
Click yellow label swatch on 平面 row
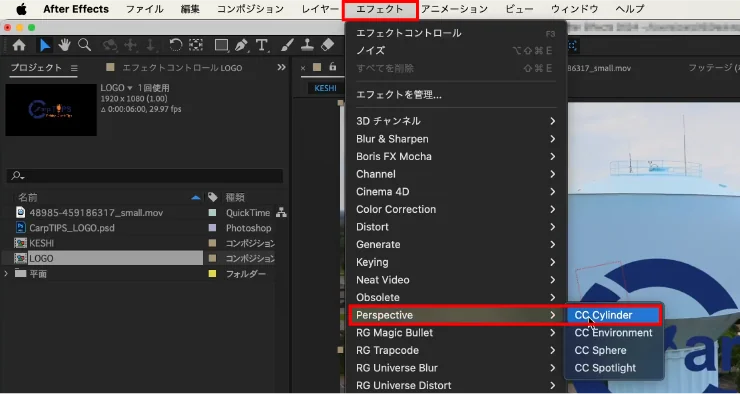point(212,274)
